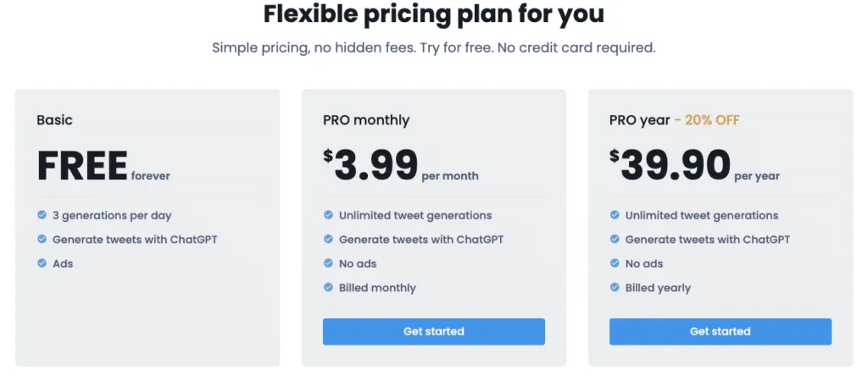Screen dimensions: 868x376
Task: Click checkmark beside monthly Unlimited tweet generations
Action: click(328, 215)
